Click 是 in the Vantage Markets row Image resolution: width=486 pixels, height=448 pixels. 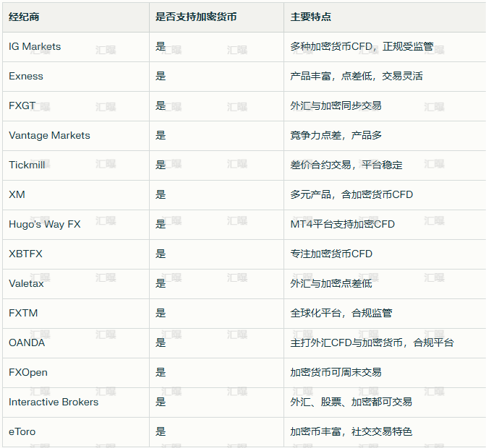[x=161, y=135]
